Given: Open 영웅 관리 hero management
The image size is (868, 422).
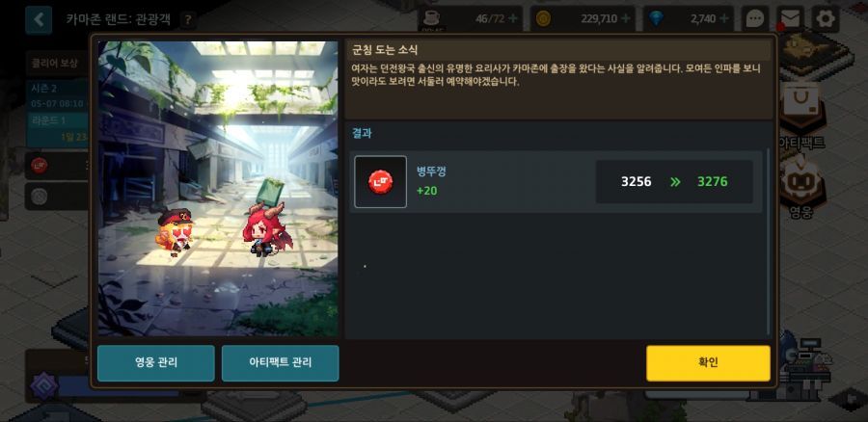Looking at the screenshot, I should pyautogui.click(x=156, y=363).
